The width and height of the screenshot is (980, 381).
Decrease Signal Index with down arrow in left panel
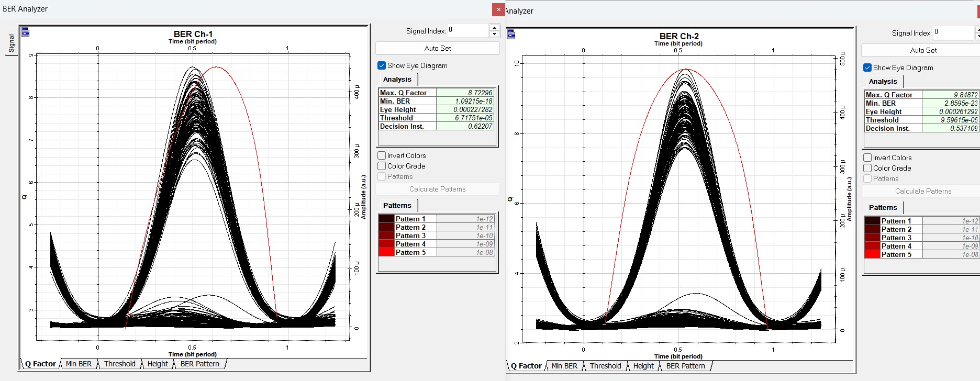494,34
